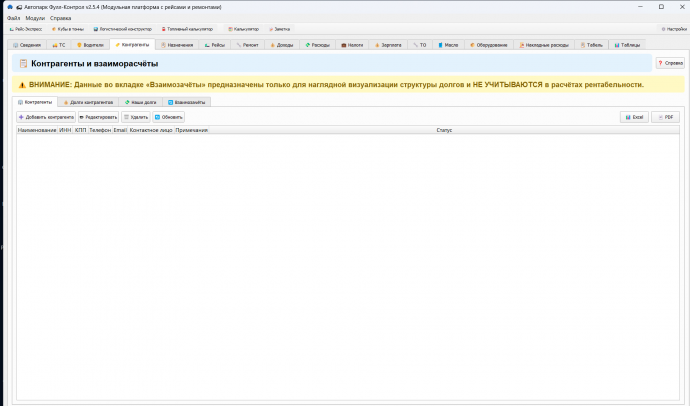This screenshot has width=690, height=406.
Task: Open the Топливный калькулятор tool
Action: coord(187,29)
